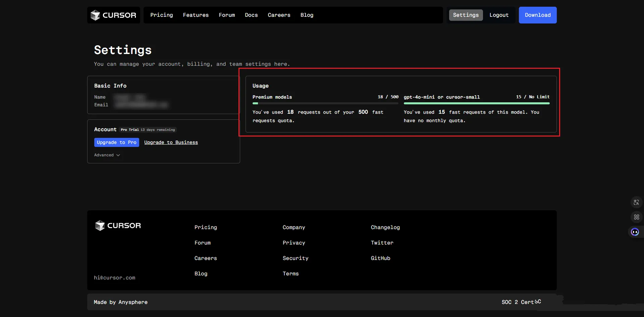Click the Upgrade to Pro button
Image resolution: width=644 pixels, height=317 pixels.
tap(116, 142)
